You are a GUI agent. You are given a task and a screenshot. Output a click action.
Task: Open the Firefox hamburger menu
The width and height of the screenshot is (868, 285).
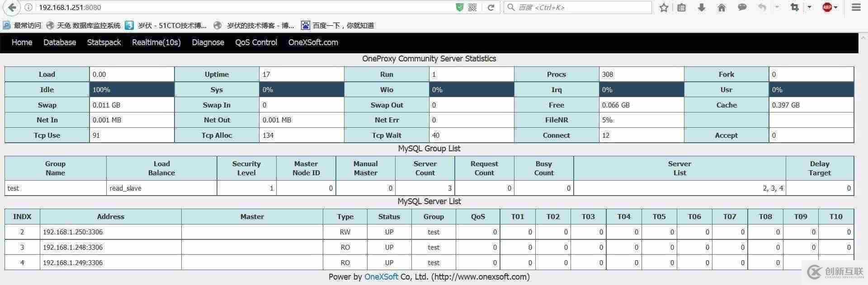(856, 7)
